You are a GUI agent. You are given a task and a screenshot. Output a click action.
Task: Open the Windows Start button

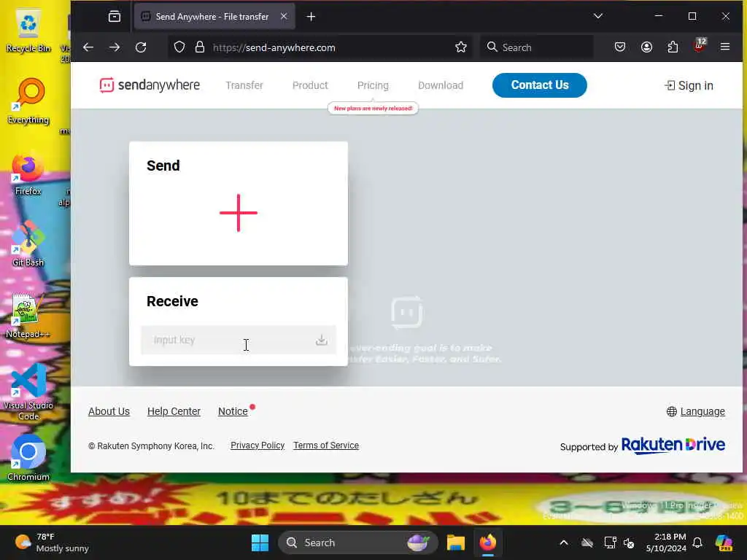tap(260, 542)
